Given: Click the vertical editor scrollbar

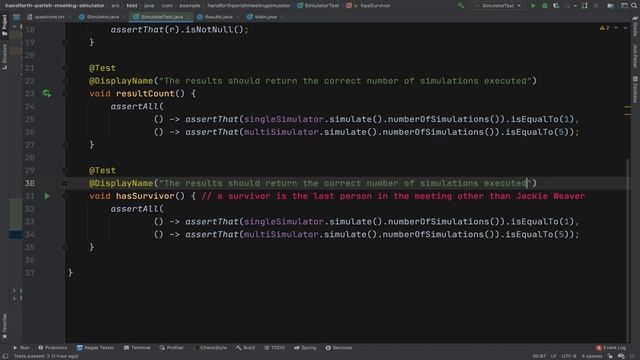Looking at the screenshot, I should pos(628,249).
